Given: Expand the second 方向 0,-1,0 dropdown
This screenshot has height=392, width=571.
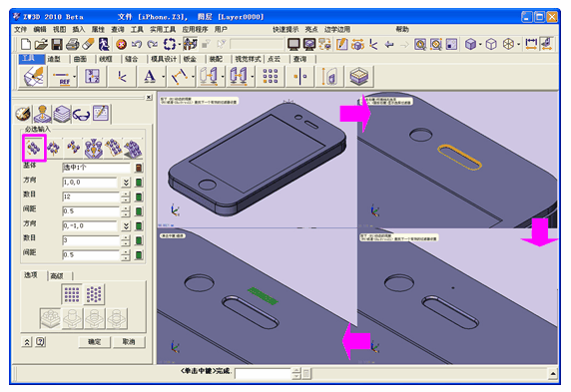Looking at the screenshot, I should (126, 226).
